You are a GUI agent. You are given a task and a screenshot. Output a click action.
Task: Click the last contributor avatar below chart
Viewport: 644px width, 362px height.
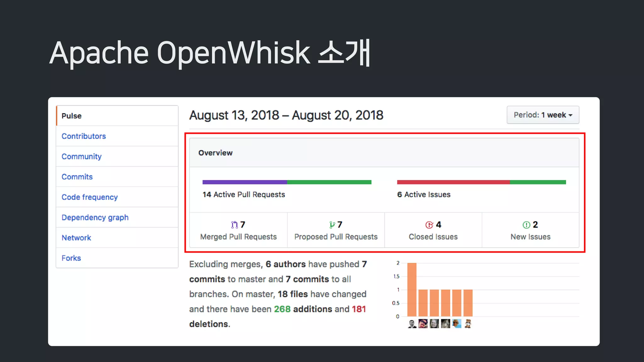click(468, 324)
